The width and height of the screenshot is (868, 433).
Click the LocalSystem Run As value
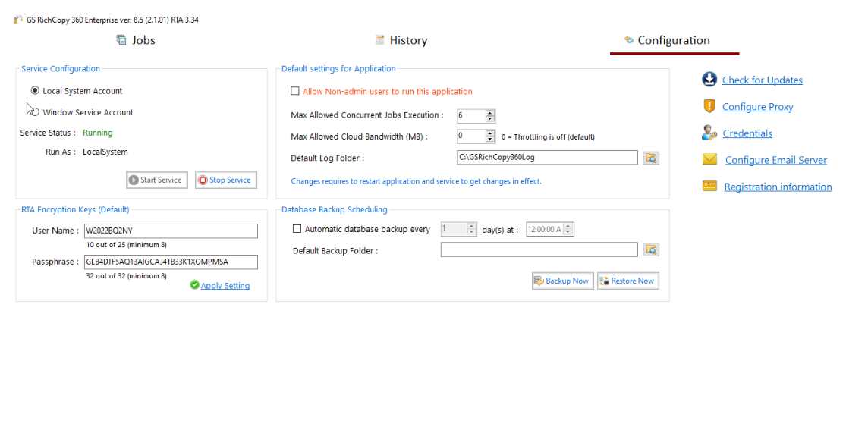[105, 152]
